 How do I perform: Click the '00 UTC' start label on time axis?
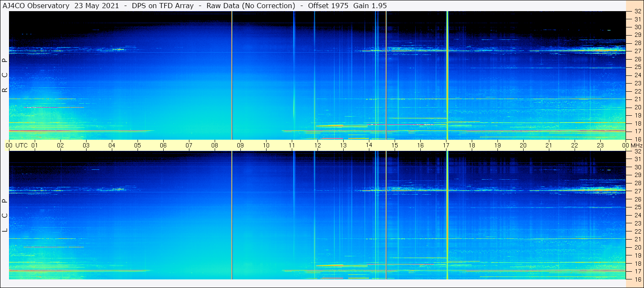click(16, 145)
